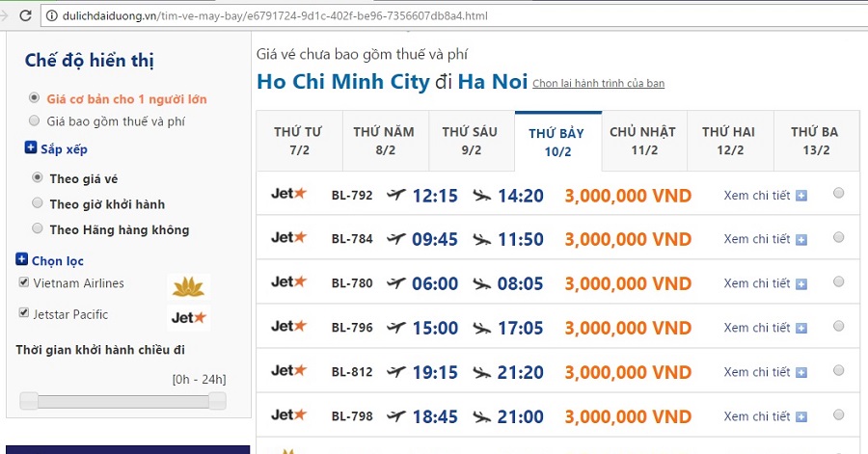Sort by Theo giờ khởi hành

point(37,203)
